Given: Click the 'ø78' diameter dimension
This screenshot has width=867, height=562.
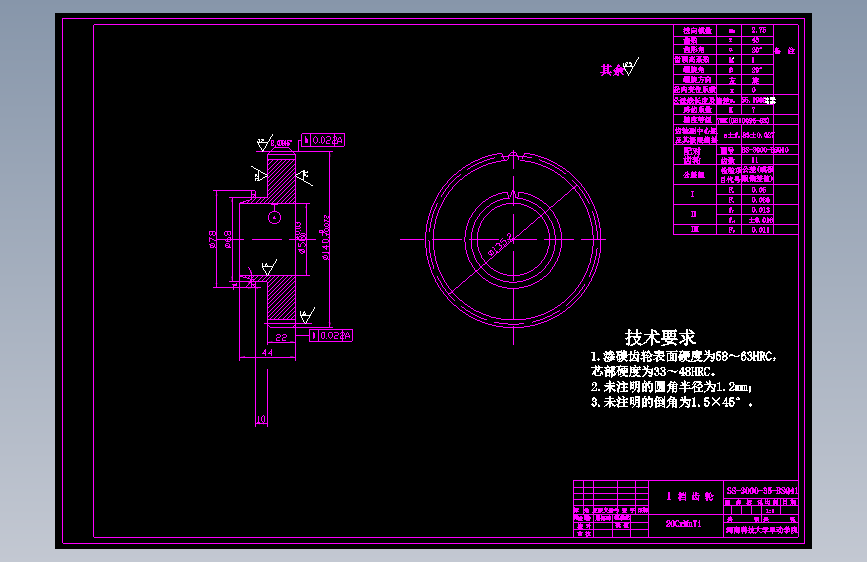Looking at the screenshot, I should click(x=212, y=240).
